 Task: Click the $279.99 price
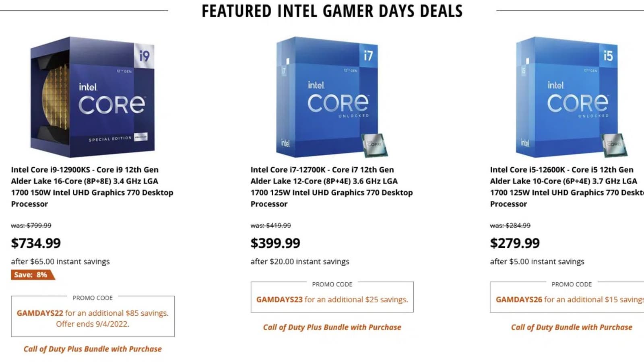pos(515,243)
